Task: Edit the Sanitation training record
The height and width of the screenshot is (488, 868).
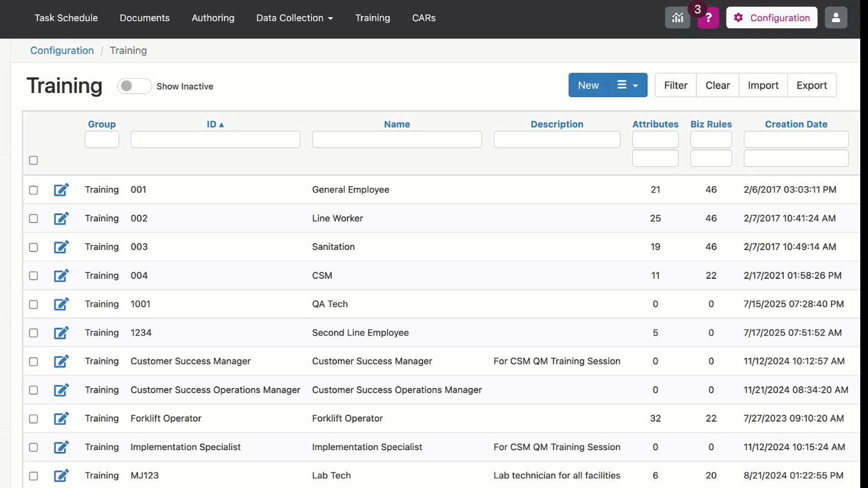Action: click(61, 247)
